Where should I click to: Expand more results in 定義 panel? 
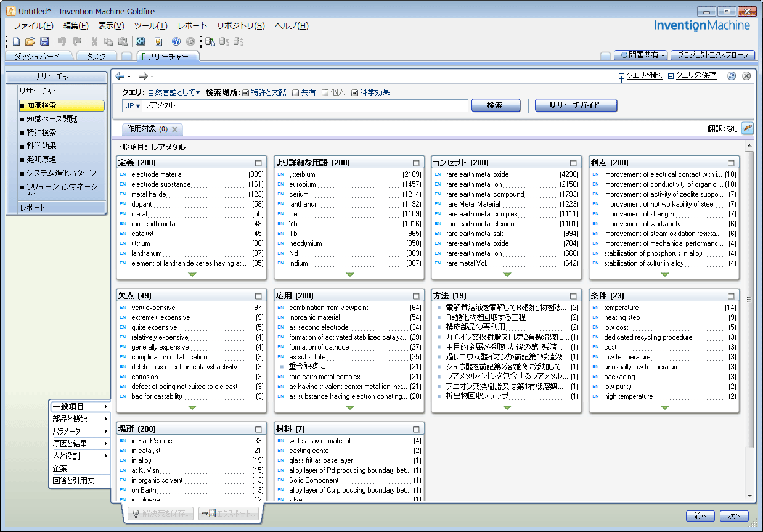[x=192, y=274]
